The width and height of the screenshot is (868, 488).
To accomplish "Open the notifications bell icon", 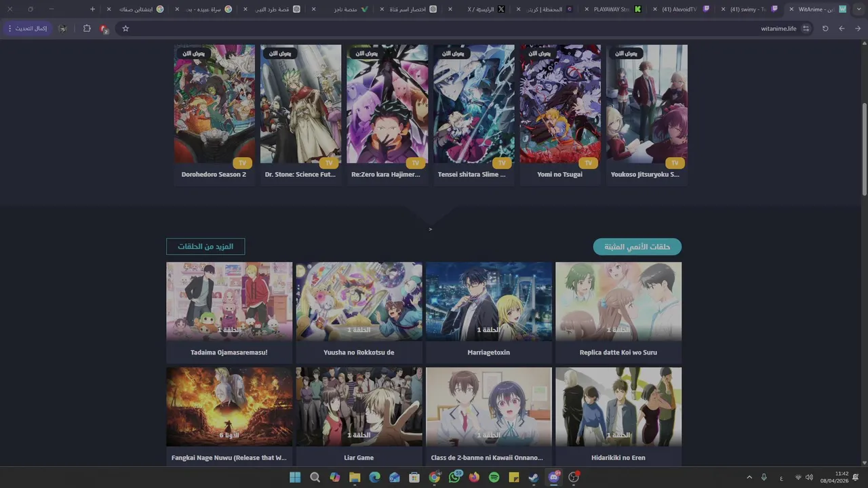I will (856, 477).
